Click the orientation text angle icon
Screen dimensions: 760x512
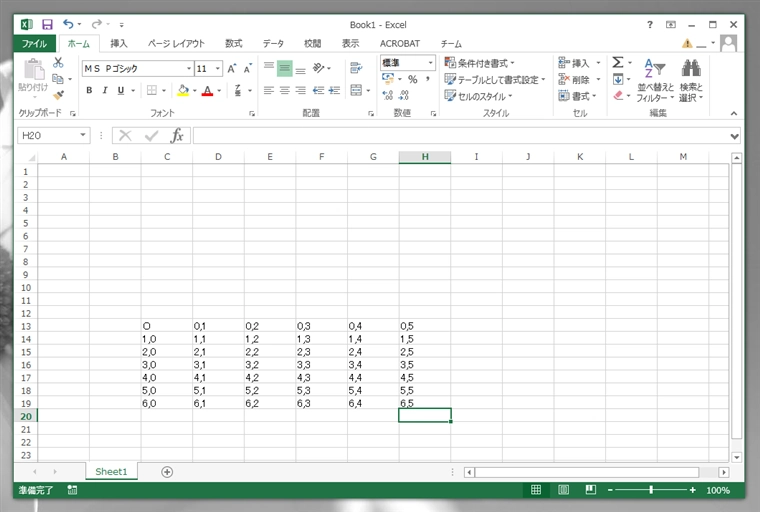click(318, 68)
